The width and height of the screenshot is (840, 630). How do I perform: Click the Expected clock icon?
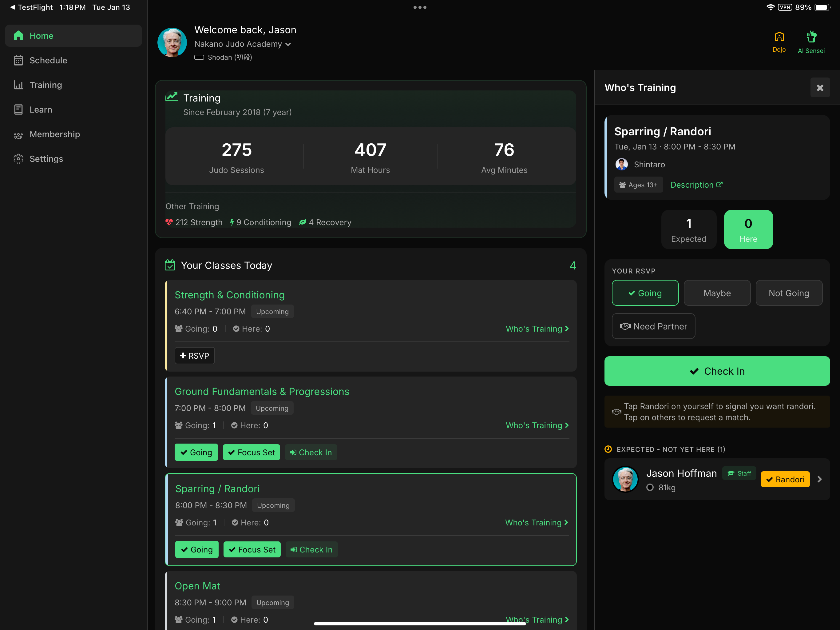click(608, 449)
